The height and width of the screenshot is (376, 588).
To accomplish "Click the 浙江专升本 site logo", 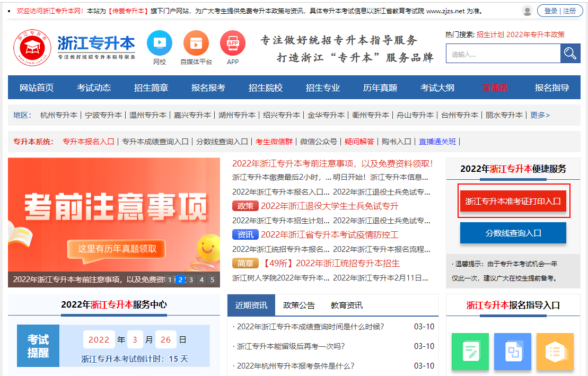I will (74, 48).
